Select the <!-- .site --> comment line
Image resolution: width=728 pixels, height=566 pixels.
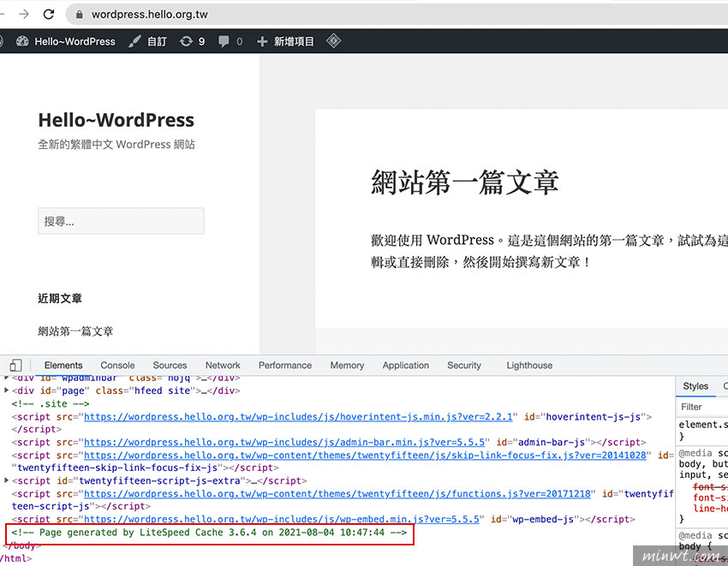pyautogui.click(x=51, y=403)
